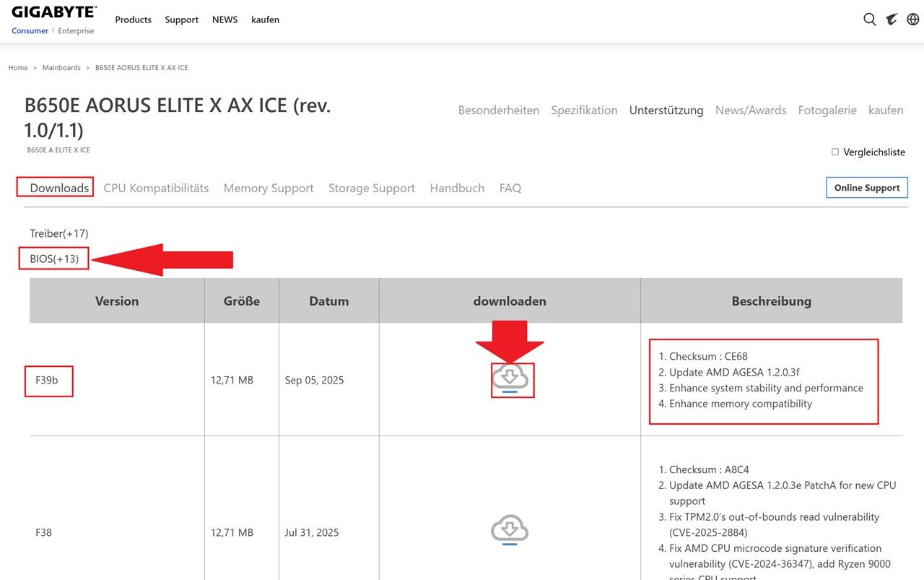Click Checksum : A8C4 text
The image size is (924, 580).
[709, 469]
